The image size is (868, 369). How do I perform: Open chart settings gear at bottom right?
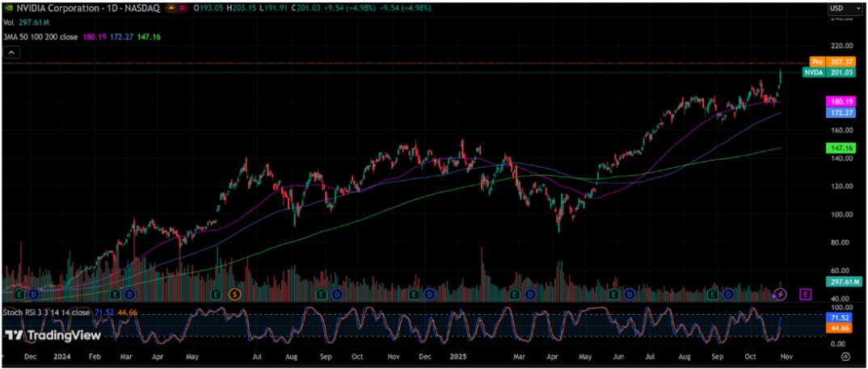pyautogui.click(x=845, y=355)
